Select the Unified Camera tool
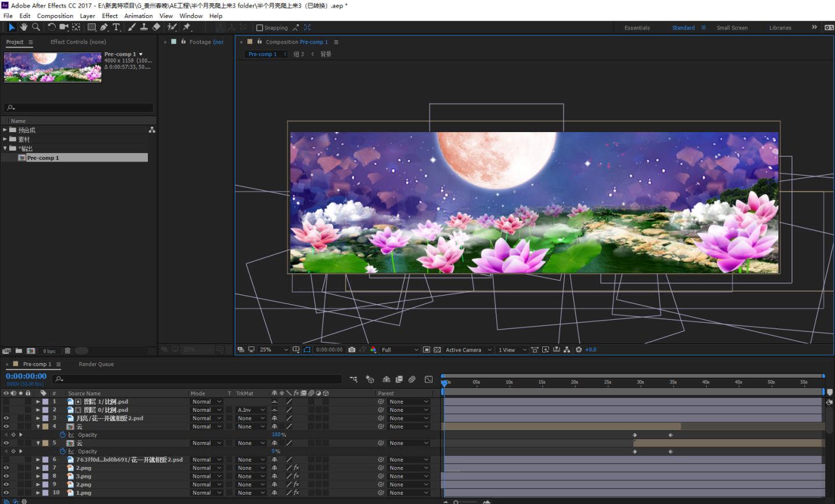The width and height of the screenshot is (835, 504). [x=64, y=27]
